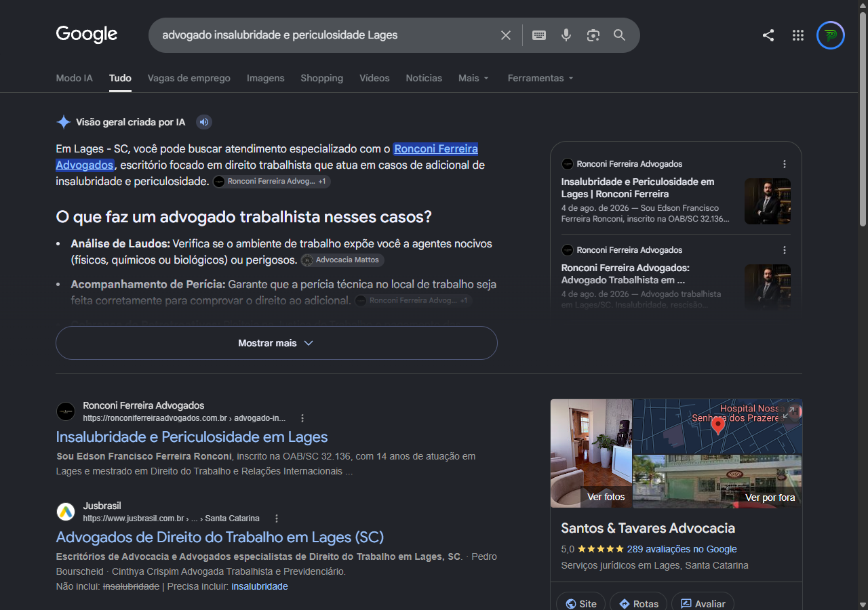The image size is (868, 610).
Task: Switch to Vagas de emprego tab
Action: (189, 78)
